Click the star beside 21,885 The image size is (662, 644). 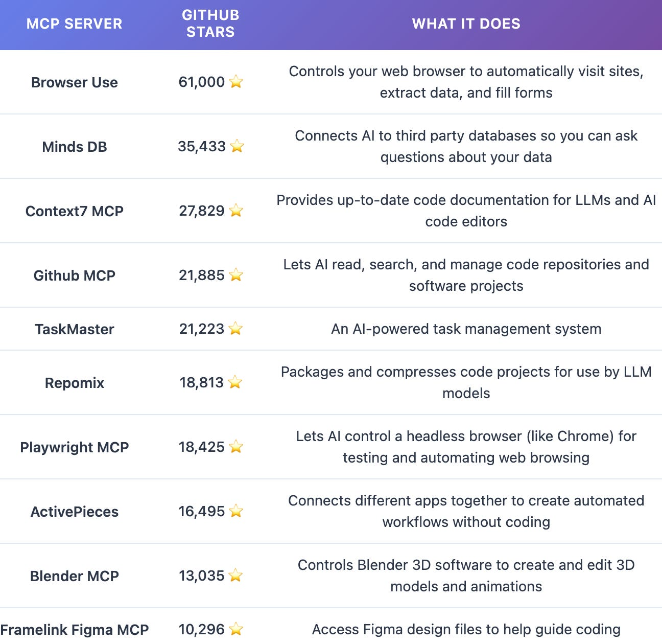click(236, 275)
